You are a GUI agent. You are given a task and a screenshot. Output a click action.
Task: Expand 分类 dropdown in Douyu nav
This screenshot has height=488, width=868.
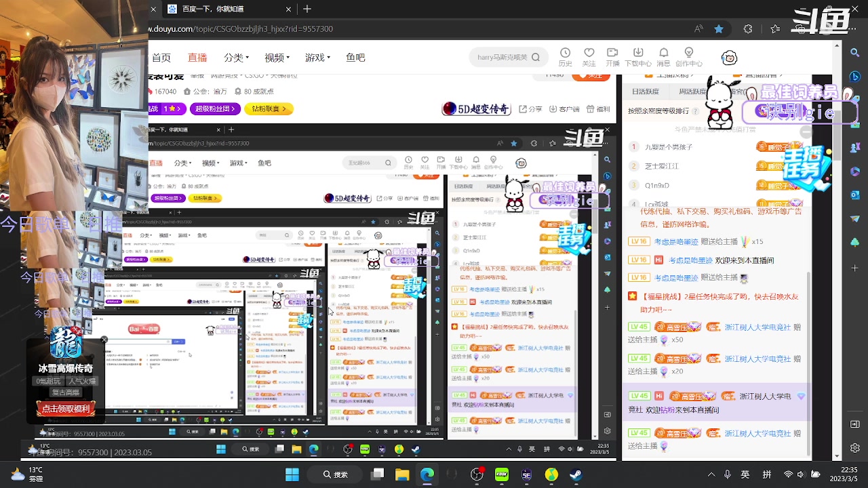click(x=238, y=58)
